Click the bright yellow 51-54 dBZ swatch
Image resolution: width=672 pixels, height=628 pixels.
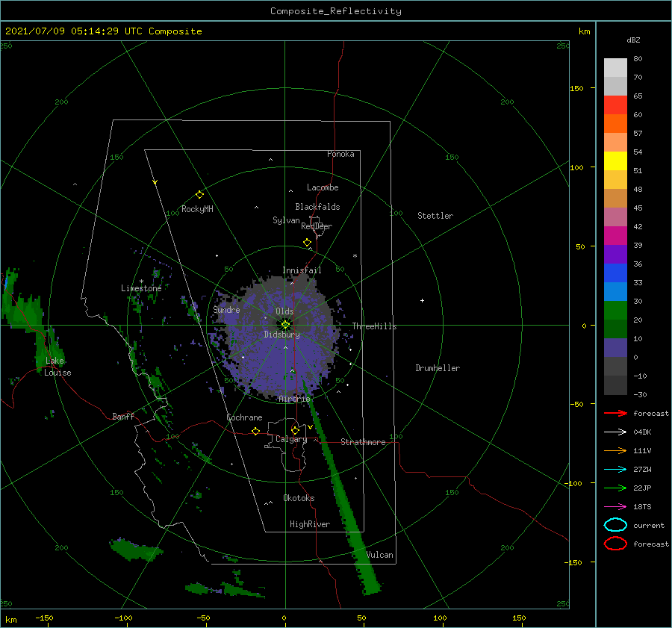pyautogui.click(x=615, y=161)
